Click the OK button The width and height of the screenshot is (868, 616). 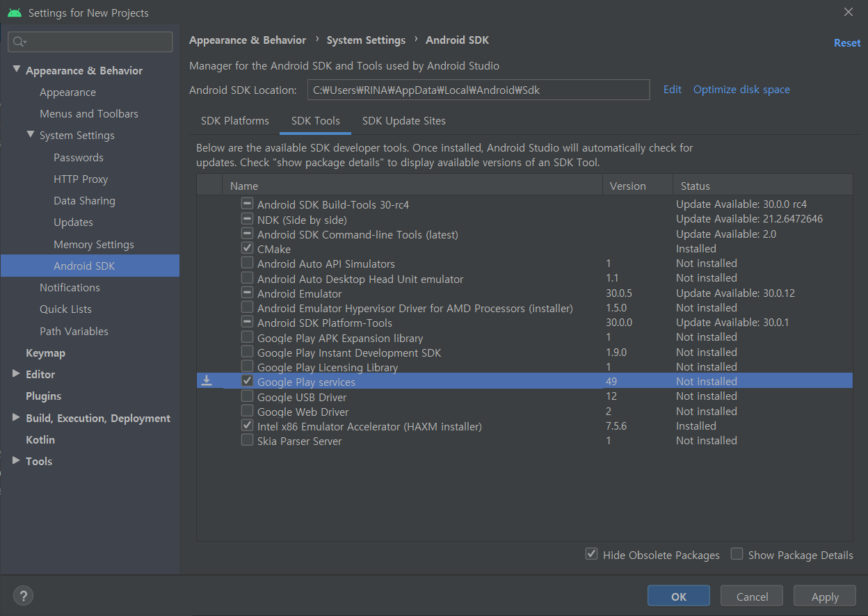[679, 597]
